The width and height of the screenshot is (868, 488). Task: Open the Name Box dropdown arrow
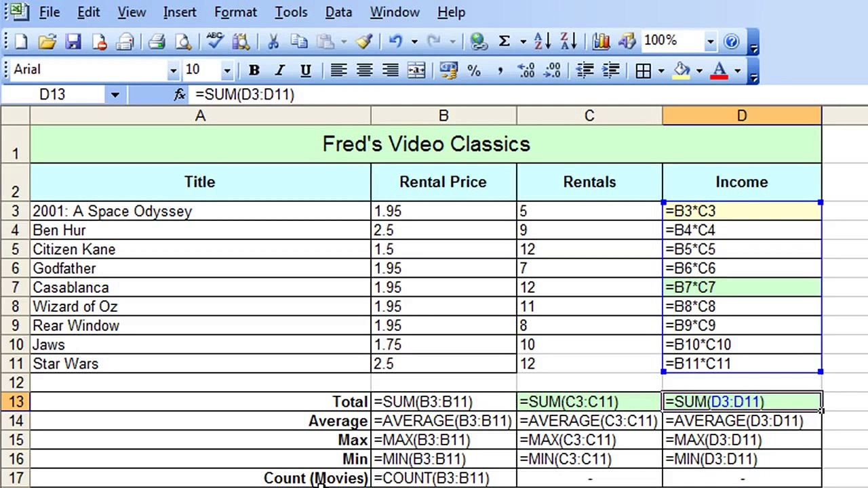point(115,95)
